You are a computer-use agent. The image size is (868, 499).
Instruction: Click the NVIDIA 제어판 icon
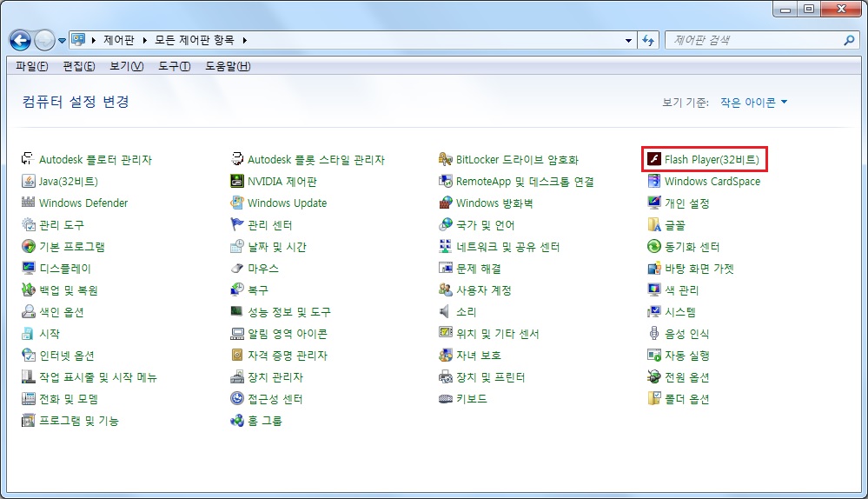[236, 182]
